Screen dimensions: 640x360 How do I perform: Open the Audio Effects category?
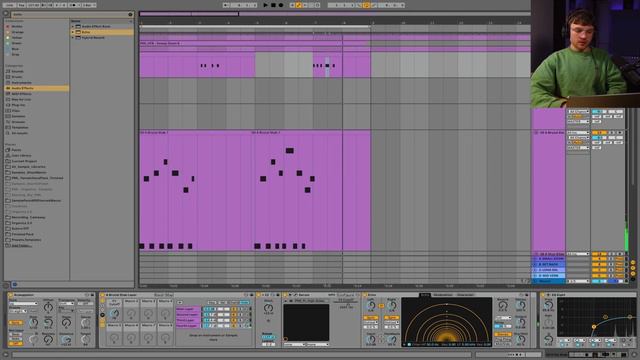[x=36, y=88]
